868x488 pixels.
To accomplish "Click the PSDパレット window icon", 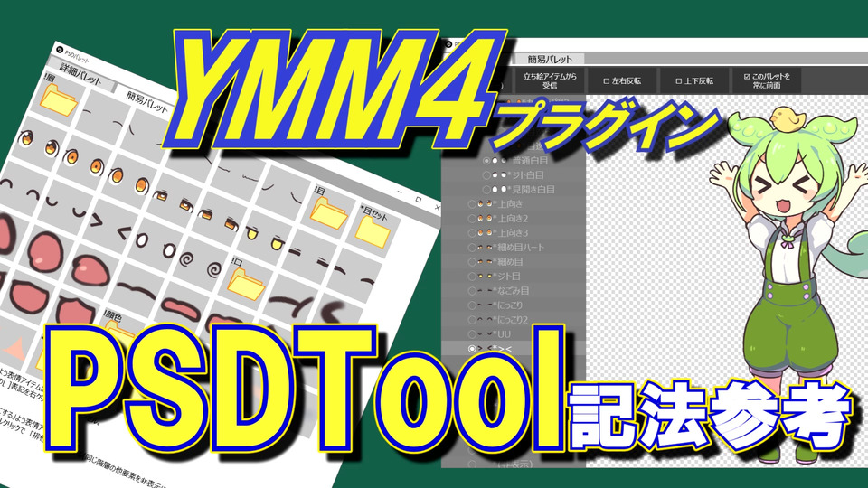I will coord(60,50).
